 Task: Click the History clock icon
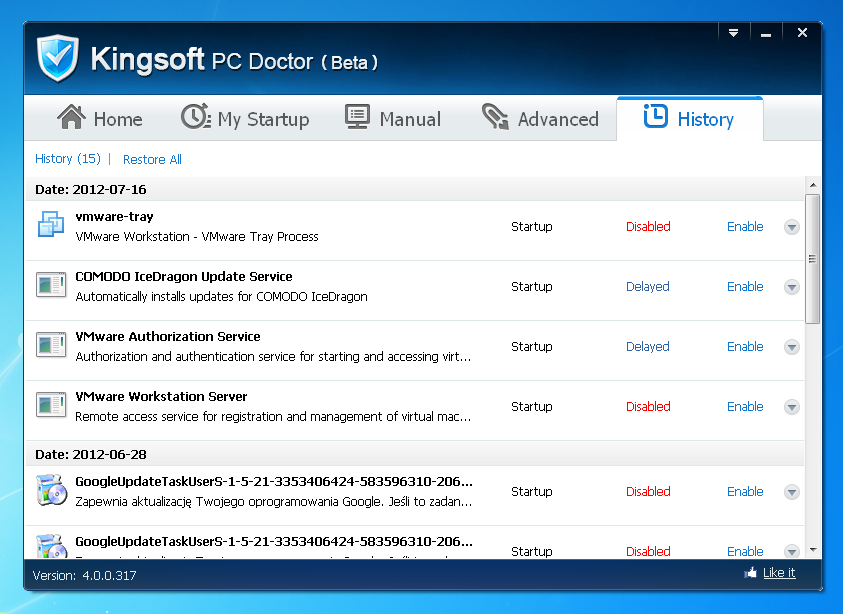655,116
